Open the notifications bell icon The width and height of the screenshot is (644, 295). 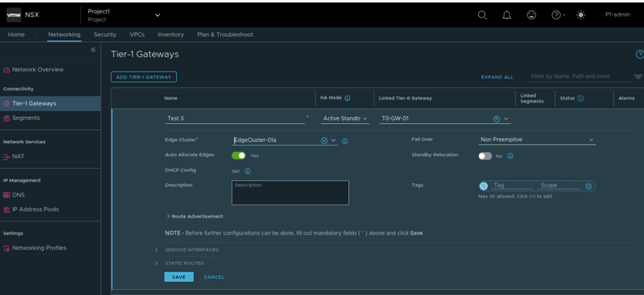pyautogui.click(x=507, y=15)
